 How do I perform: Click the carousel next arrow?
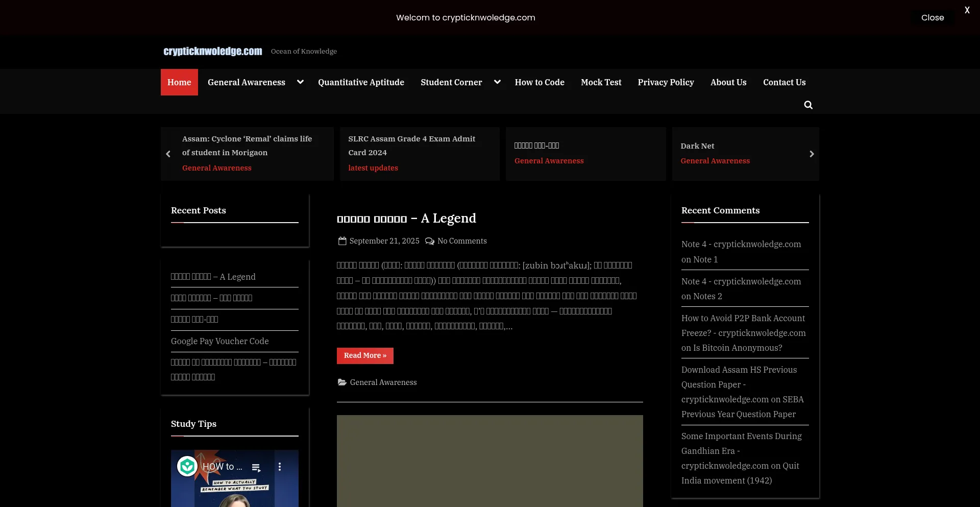(812, 154)
